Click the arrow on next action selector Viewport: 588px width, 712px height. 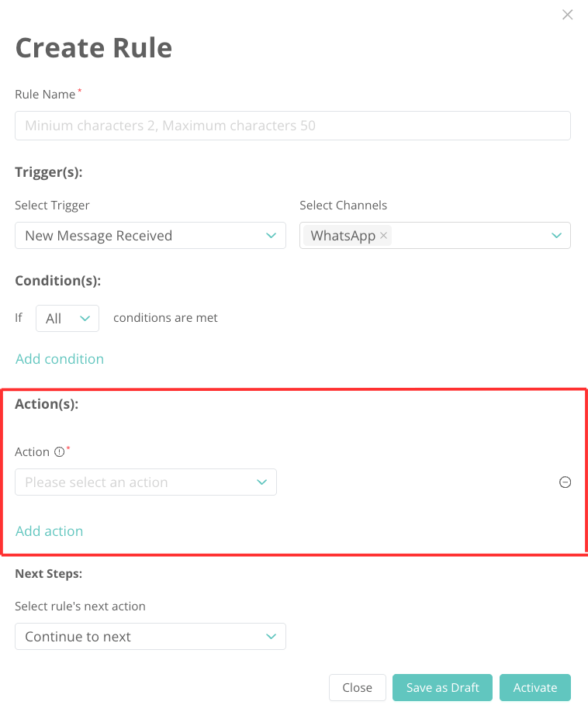(x=271, y=637)
